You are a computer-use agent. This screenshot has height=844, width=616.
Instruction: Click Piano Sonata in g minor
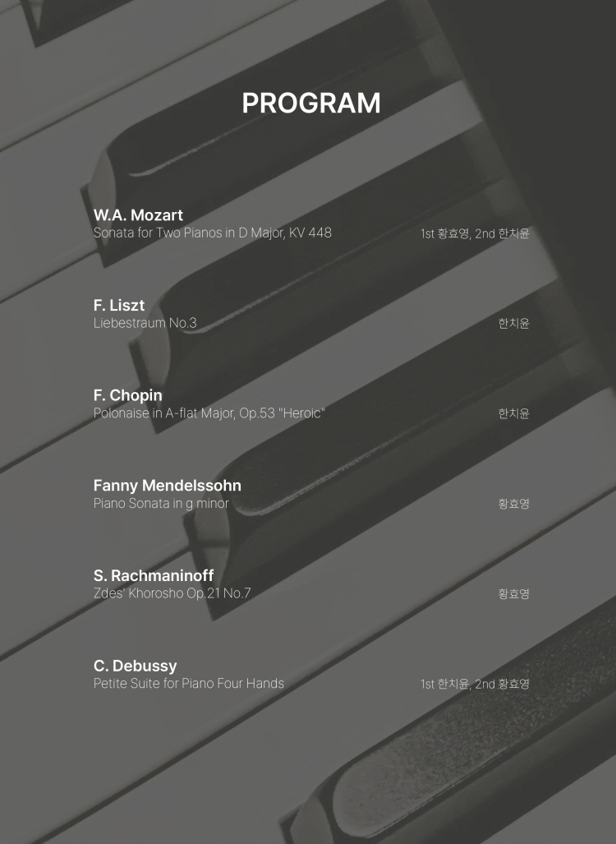(x=162, y=503)
